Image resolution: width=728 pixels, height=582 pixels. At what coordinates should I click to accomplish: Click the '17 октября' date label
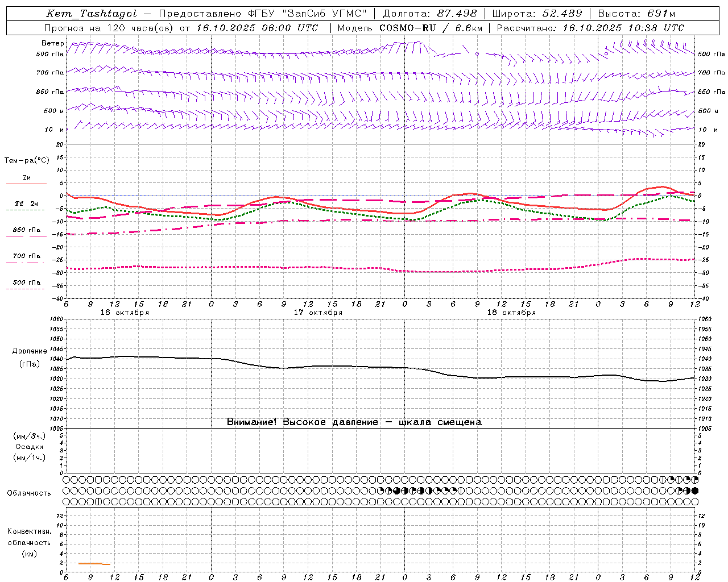click(x=318, y=313)
